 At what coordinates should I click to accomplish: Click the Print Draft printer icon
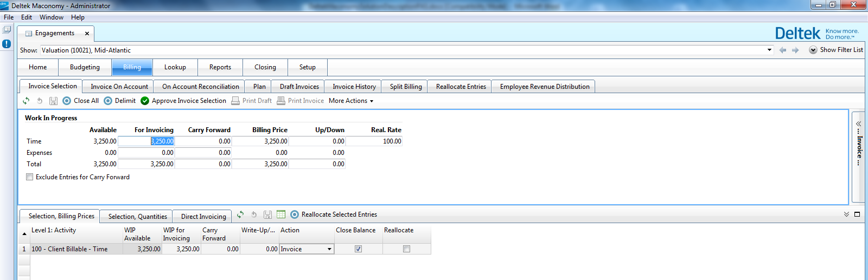pos(235,101)
